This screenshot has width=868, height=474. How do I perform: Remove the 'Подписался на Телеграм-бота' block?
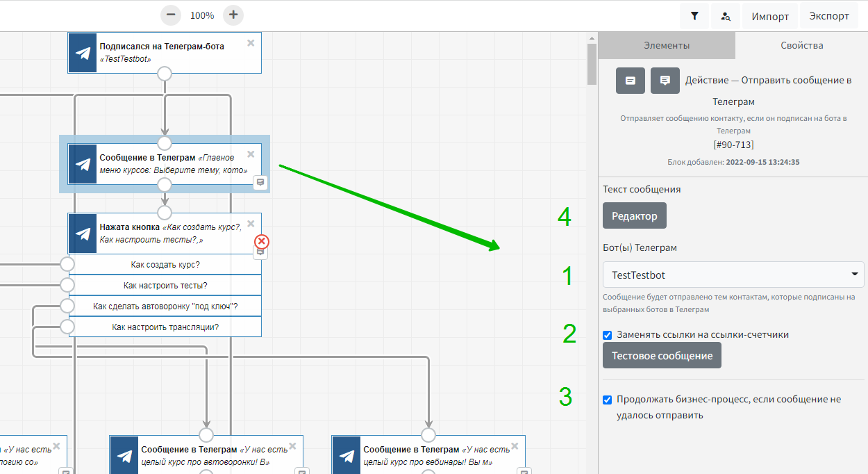[x=251, y=43]
